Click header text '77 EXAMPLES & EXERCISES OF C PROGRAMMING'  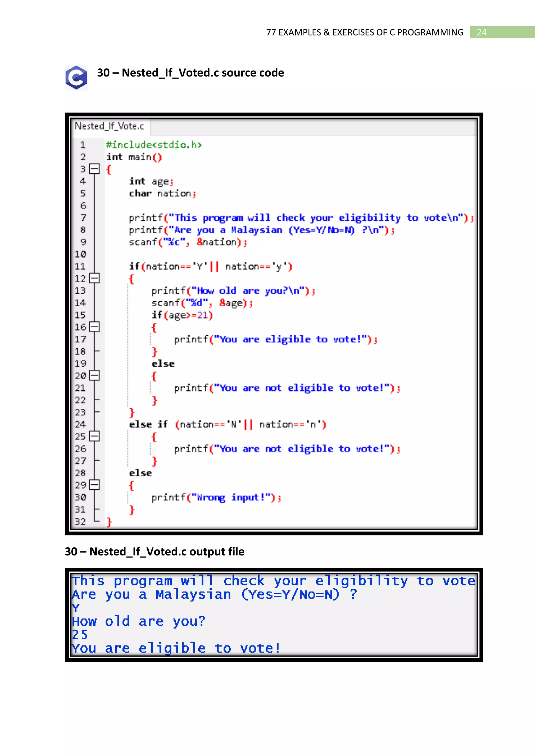365,32
